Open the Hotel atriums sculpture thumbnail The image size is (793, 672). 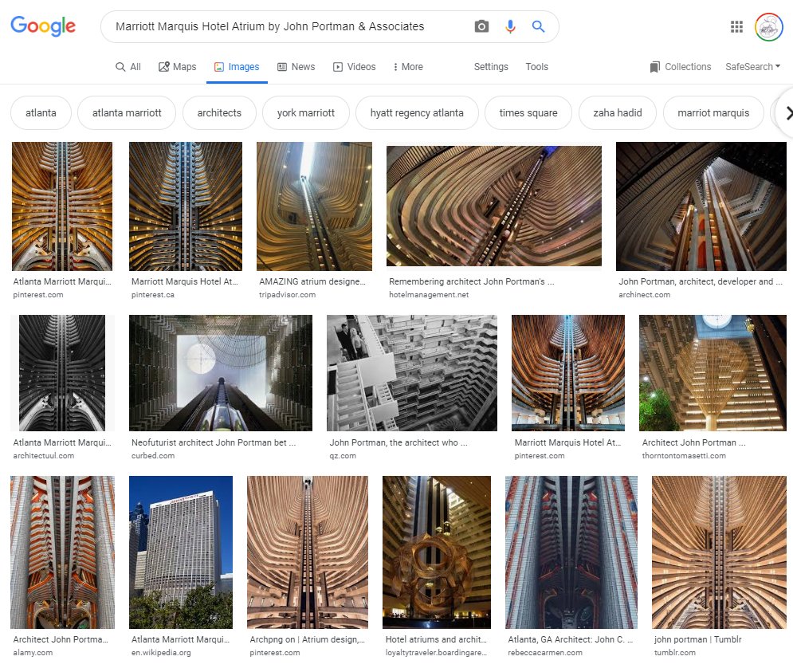tap(437, 552)
